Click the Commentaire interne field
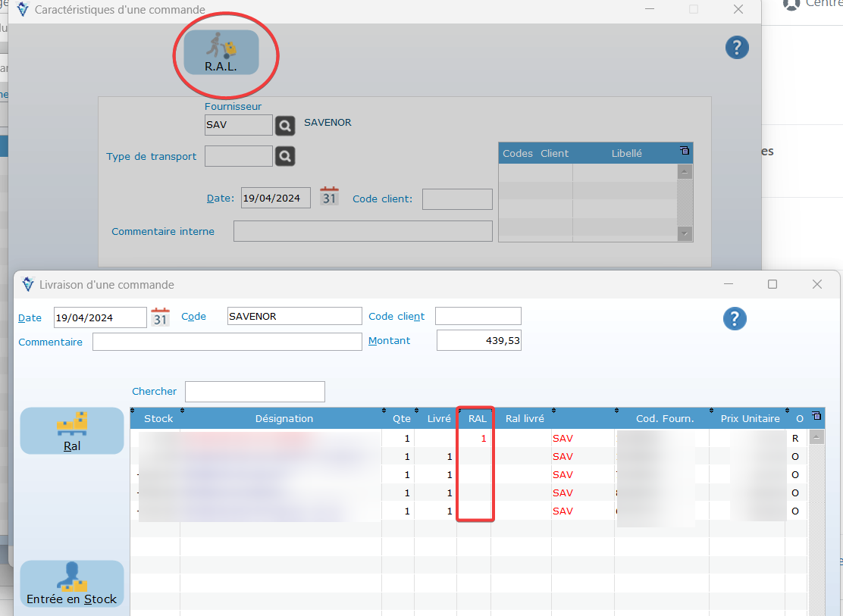843x616 pixels. point(363,231)
